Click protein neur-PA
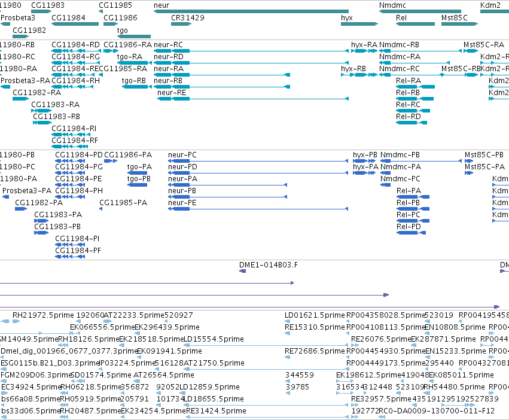This screenshot has height=420, width=509. click(182, 179)
